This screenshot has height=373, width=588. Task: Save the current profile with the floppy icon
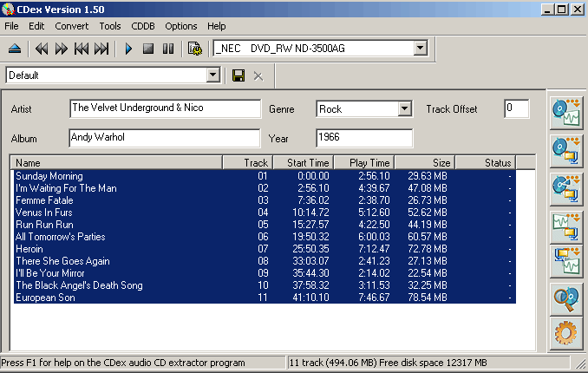click(238, 75)
